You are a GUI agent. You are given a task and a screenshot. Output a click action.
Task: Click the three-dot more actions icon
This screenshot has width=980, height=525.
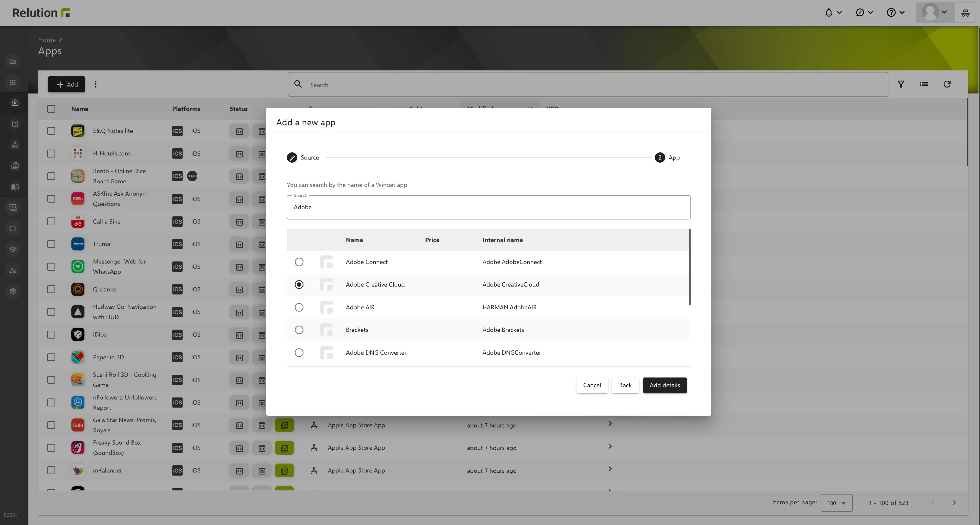click(x=95, y=84)
